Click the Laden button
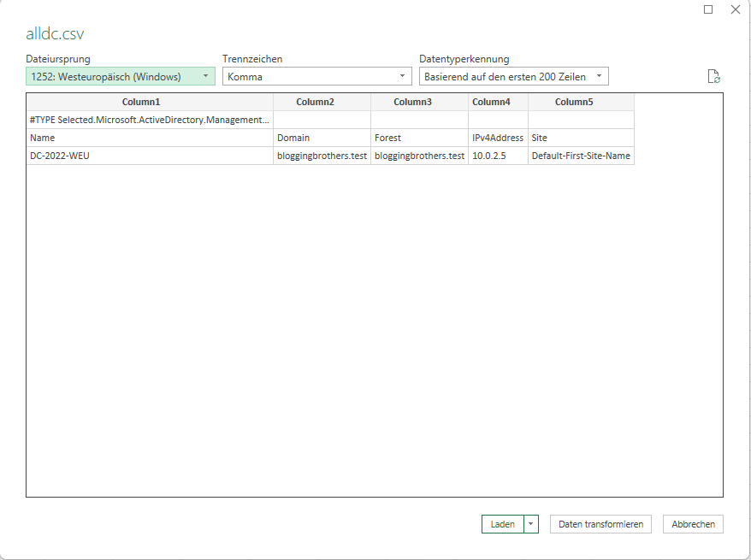The image size is (751, 560). [502, 524]
